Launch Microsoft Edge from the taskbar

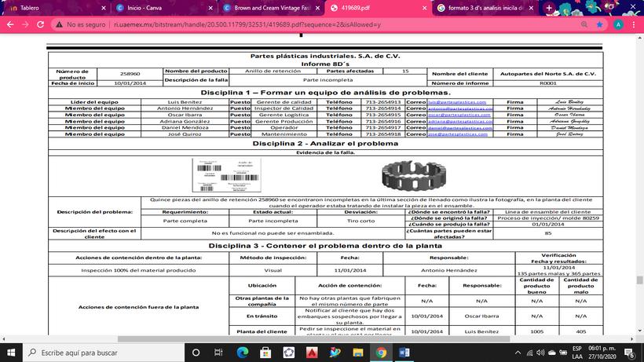pos(243,353)
